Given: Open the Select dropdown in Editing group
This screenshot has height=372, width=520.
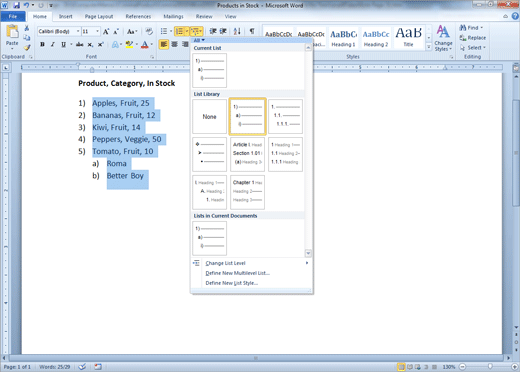Looking at the screenshot, I should [x=473, y=48].
